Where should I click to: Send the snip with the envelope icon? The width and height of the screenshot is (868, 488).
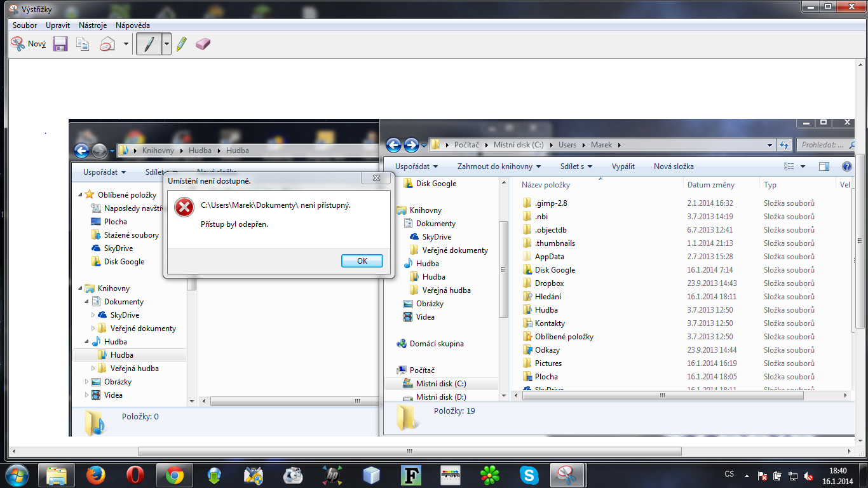pyautogui.click(x=107, y=44)
